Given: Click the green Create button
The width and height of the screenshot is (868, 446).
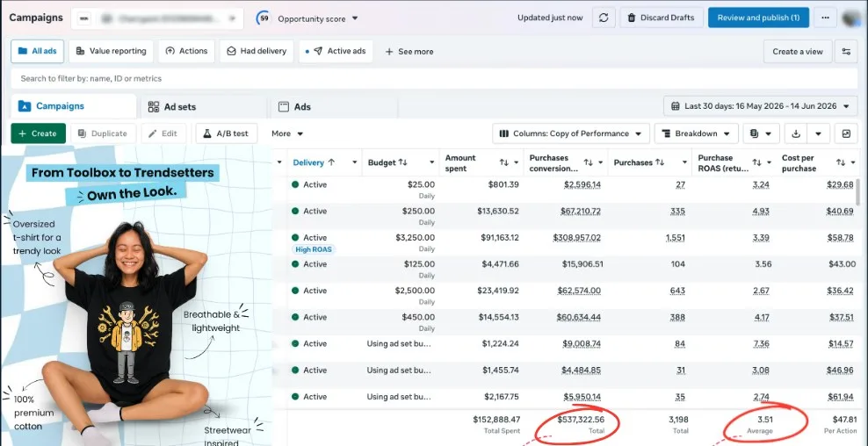Looking at the screenshot, I should click(38, 133).
